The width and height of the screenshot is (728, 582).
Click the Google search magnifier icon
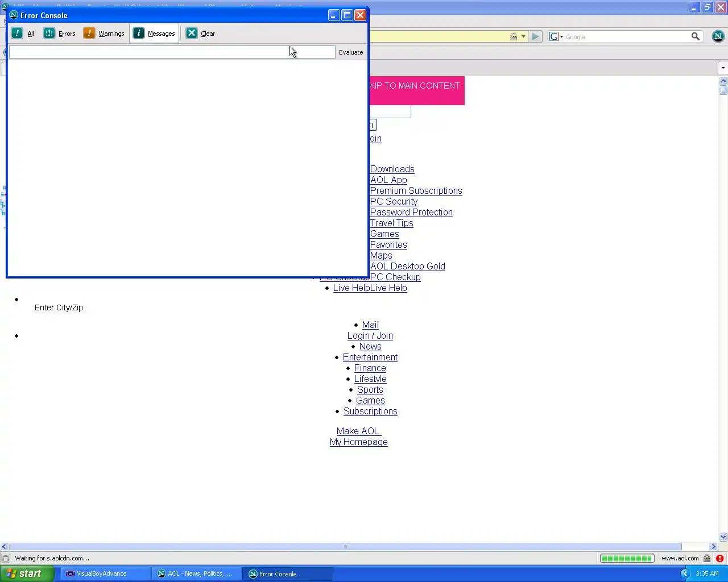click(695, 36)
